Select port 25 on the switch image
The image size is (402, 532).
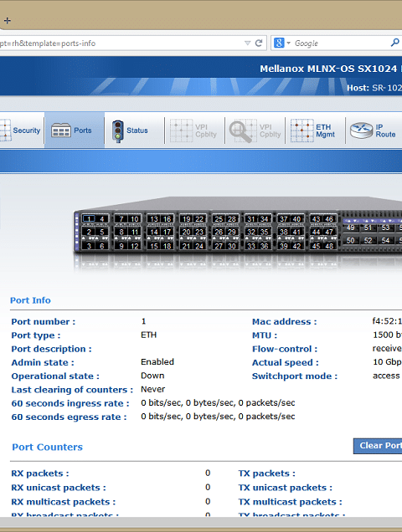219,219
